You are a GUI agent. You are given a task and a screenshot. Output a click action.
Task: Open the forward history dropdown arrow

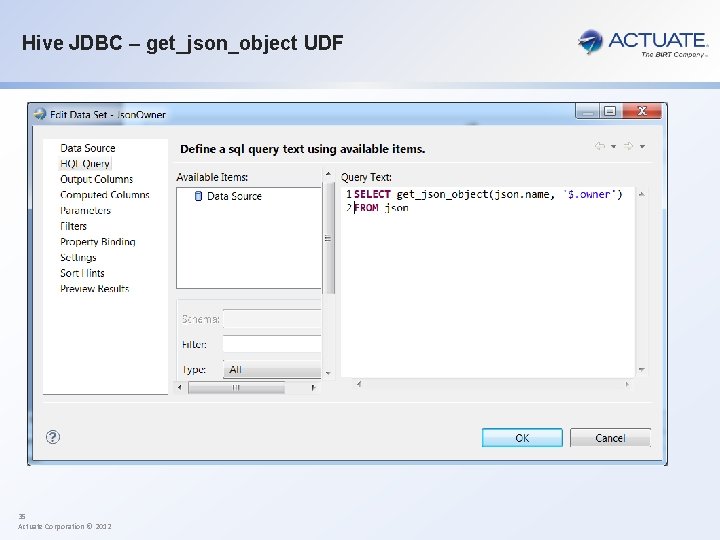[x=642, y=146]
